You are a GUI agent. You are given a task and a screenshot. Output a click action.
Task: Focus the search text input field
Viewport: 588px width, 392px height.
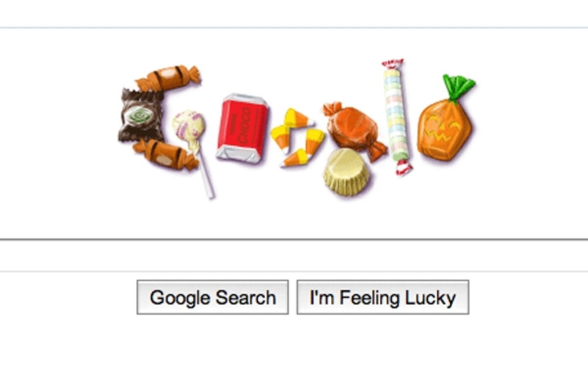pyautogui.click(x=294, y=255)
